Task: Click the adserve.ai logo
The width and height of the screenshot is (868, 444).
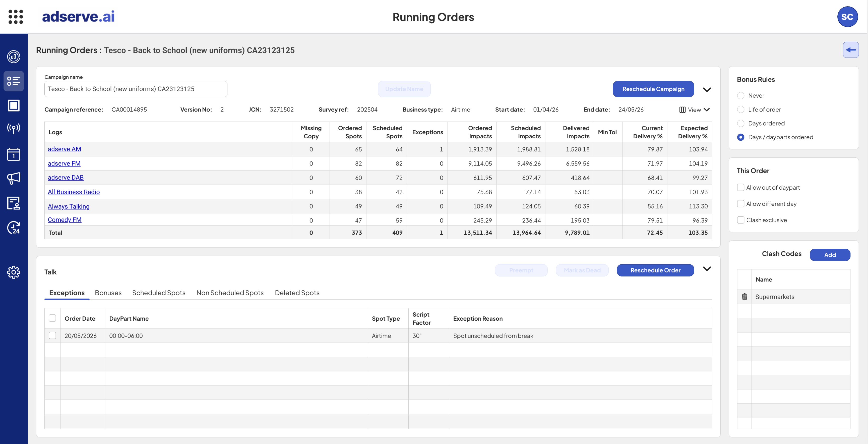Action: pos(78,16)
